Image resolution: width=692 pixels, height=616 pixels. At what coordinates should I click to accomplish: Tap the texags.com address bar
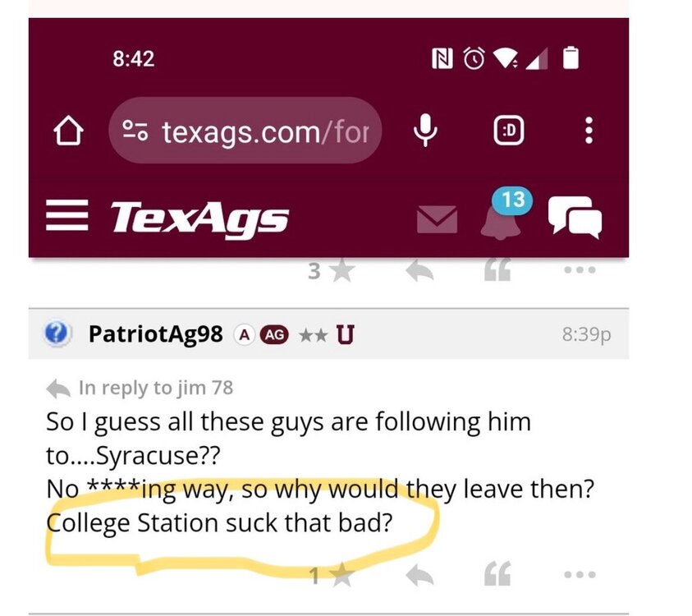[245, 131]
